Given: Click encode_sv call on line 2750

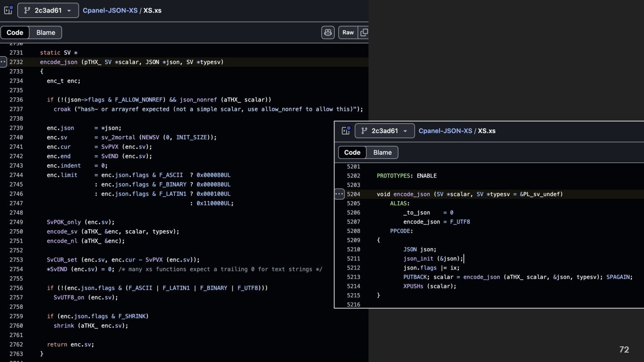Looking at the screenshot, I should point(62,232).
